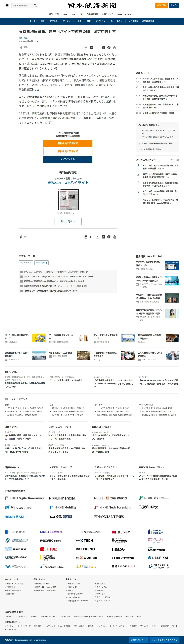Image resolution: width=184 pixels, height=644 pixels.
Task: Click the note icon below the article
Action: (x=97, y=237)
